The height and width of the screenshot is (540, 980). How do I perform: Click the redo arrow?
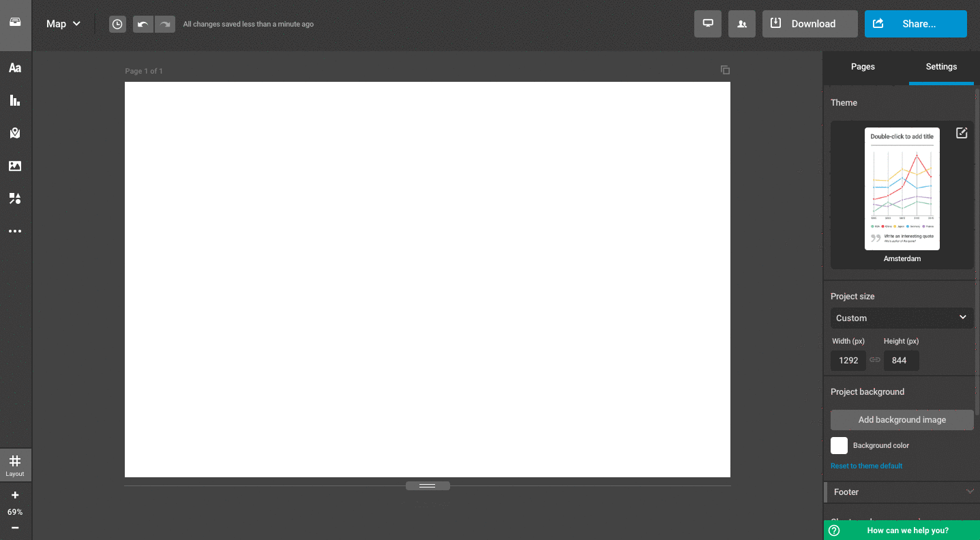(165, 24)
